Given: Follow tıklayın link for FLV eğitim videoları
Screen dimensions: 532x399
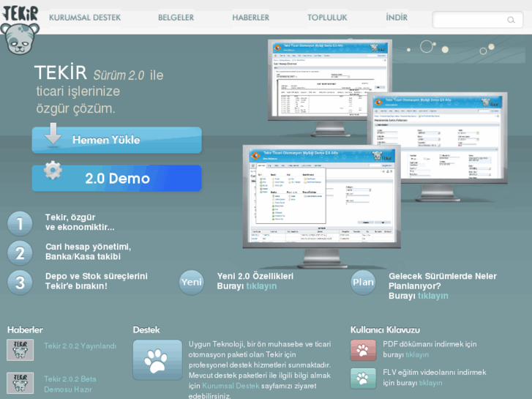Looking at the screenshot, I should [x=430, y=383].
